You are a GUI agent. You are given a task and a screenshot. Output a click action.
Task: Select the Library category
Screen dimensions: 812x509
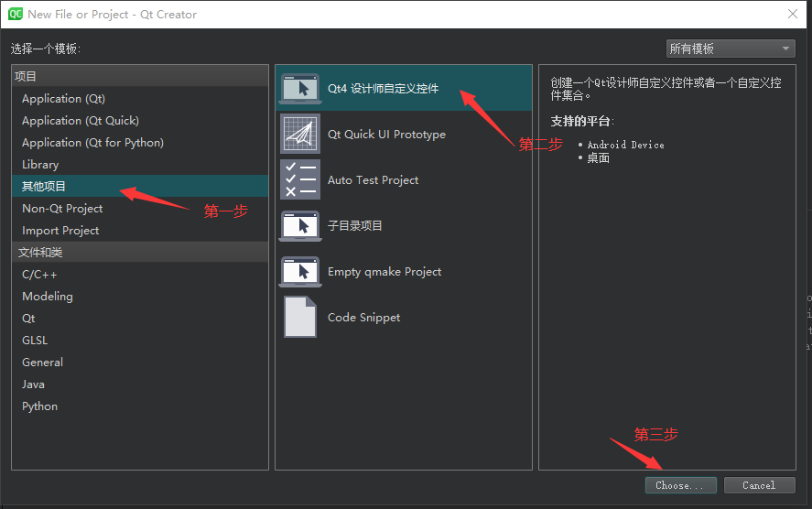point(140,165)
